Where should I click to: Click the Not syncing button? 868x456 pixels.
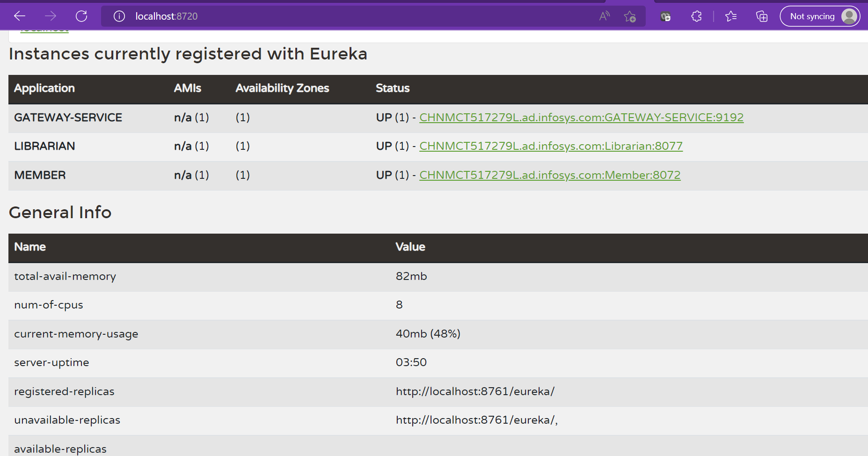click(812, 16)
